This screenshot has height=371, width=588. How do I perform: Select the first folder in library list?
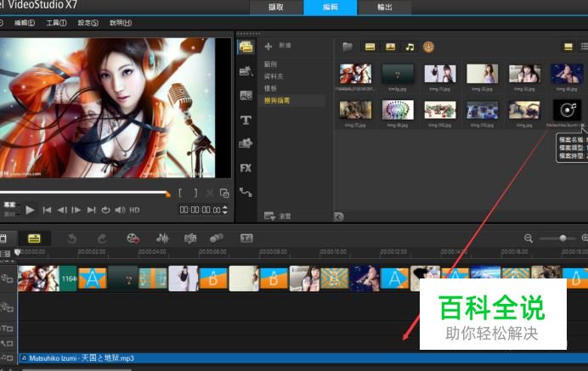coord(270,65)
